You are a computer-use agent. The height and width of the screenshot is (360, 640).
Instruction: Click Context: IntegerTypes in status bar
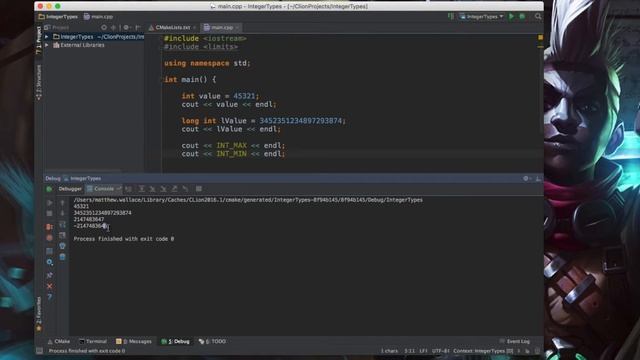483,351
